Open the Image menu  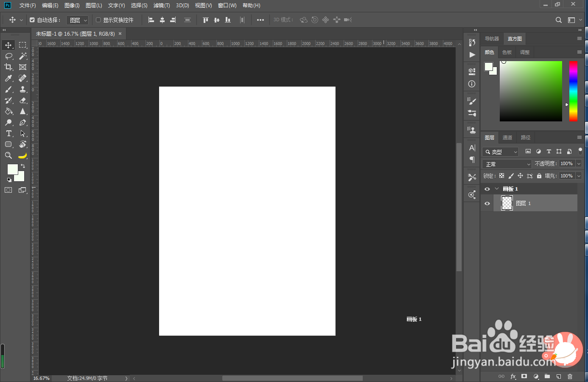[x=72, y=6]
